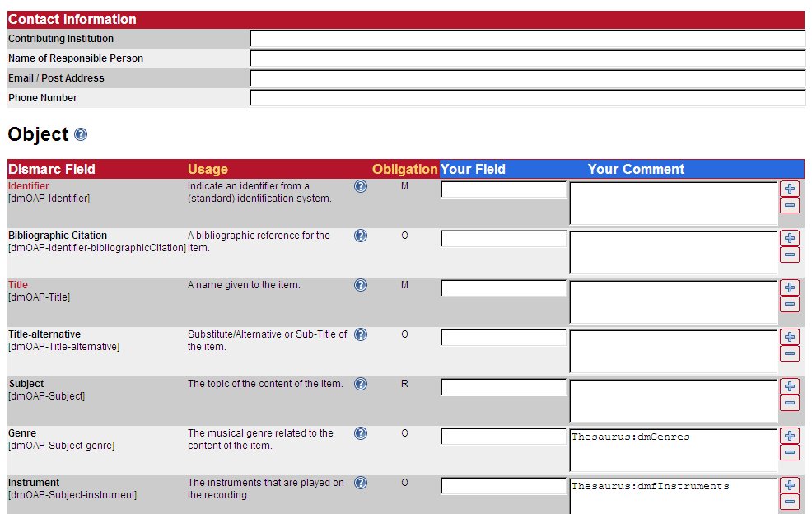Click the Subject field name
The image size is (812, 514).
26,384
